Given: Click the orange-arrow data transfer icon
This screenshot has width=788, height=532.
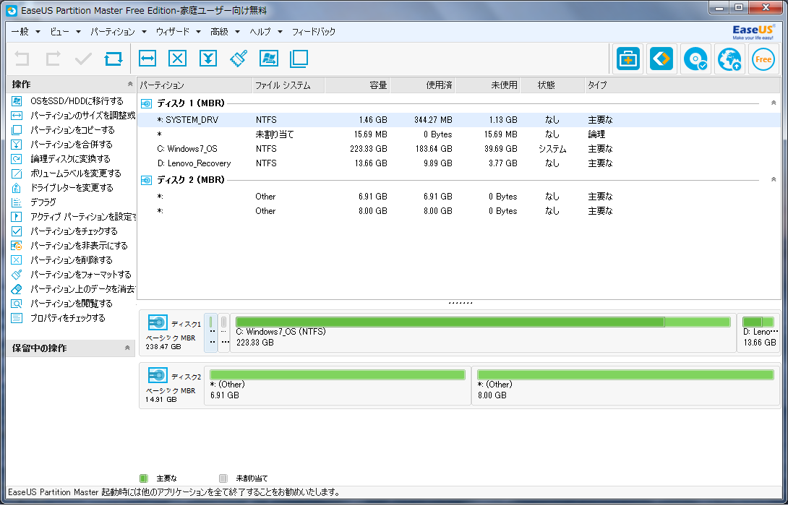Looking at the screenshot, I should point(661,59).
